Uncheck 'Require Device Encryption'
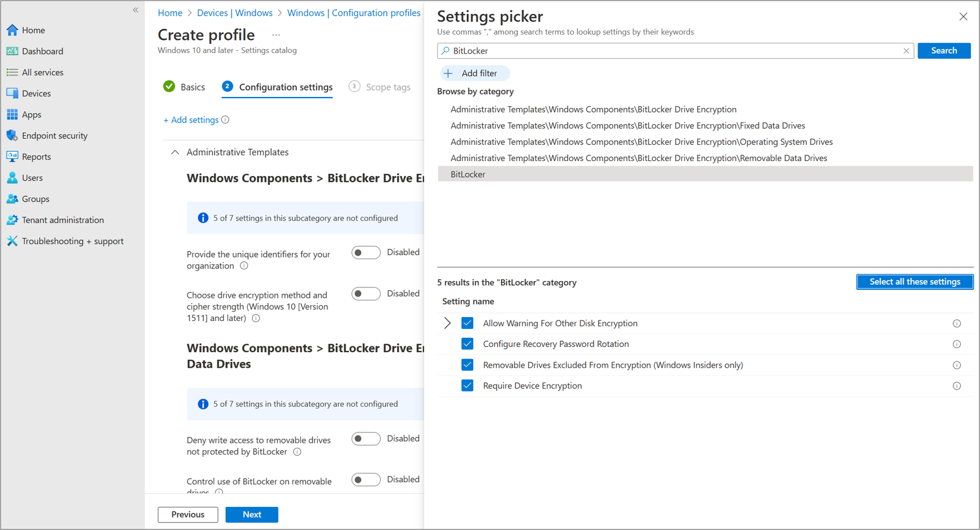This screenshot has height=530, width=980. pyautogui.click(x=467, y=386)
